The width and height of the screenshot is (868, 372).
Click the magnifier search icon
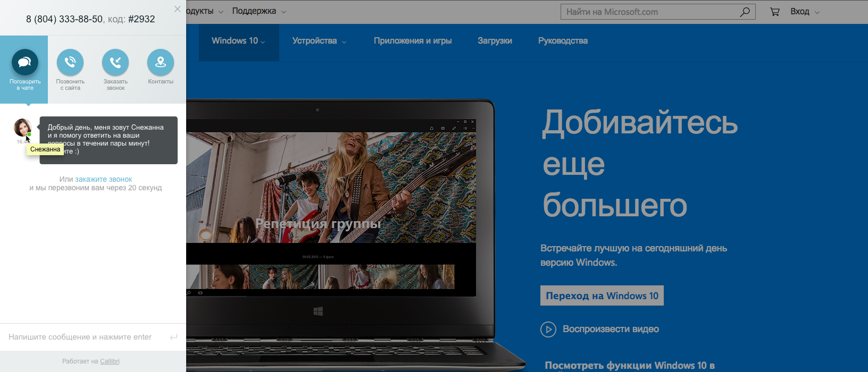coord(745,12)
